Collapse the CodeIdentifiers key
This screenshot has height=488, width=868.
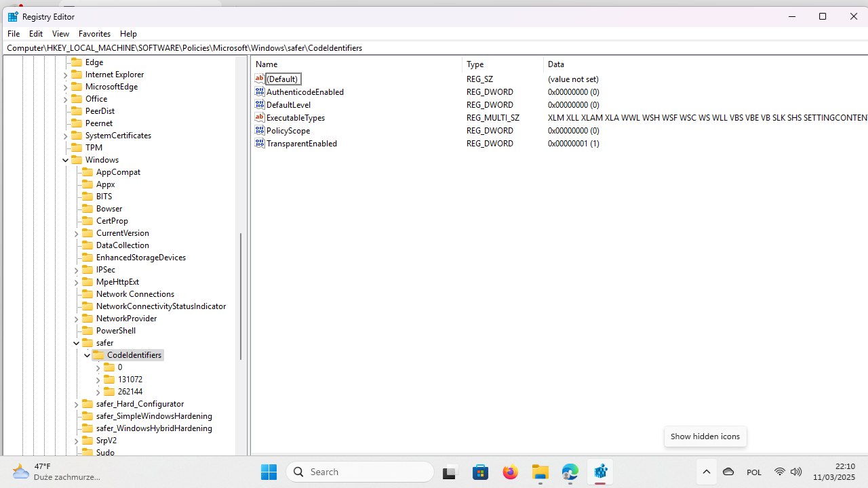click(87, 355)
